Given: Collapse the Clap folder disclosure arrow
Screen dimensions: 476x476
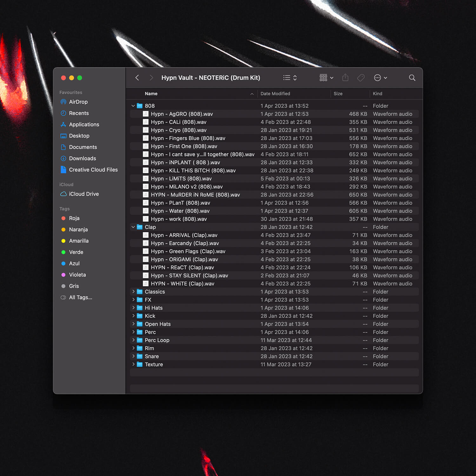Looking at the screenshot, I should [133, 227].
